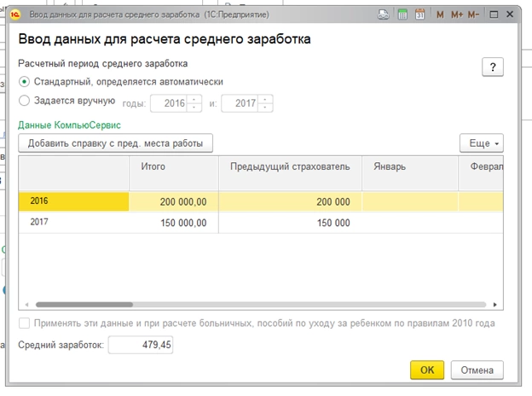532x396 pixels.
Task: Open the print preview icon in title bar
Action: 384,15
